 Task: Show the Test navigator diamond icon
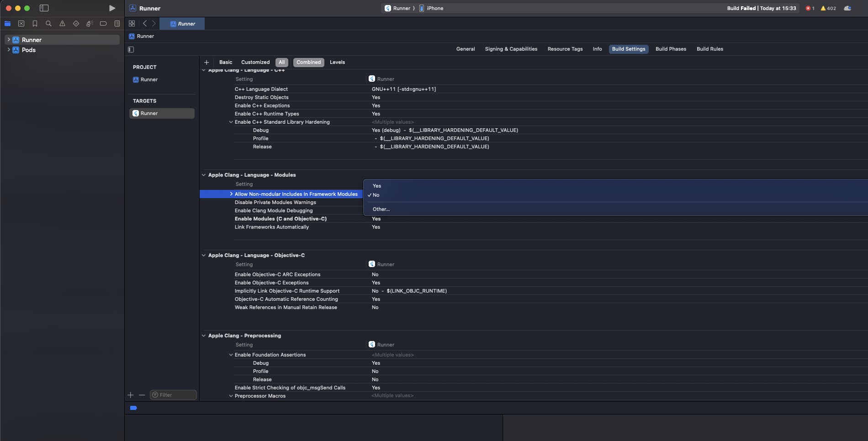[x=76, y=24]
